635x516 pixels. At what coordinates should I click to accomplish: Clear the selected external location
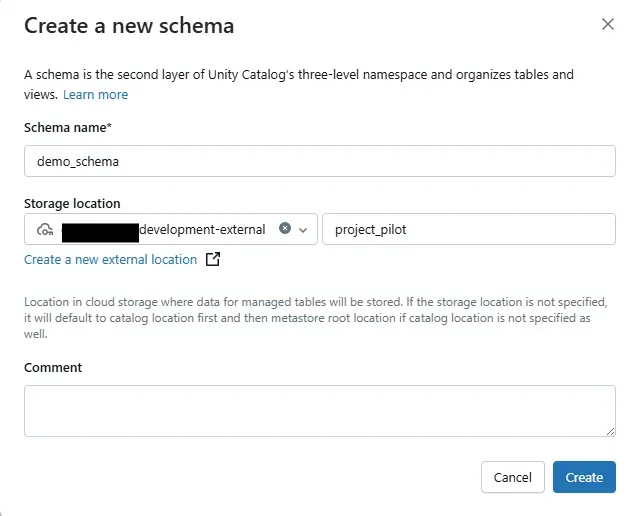[285, 229]
